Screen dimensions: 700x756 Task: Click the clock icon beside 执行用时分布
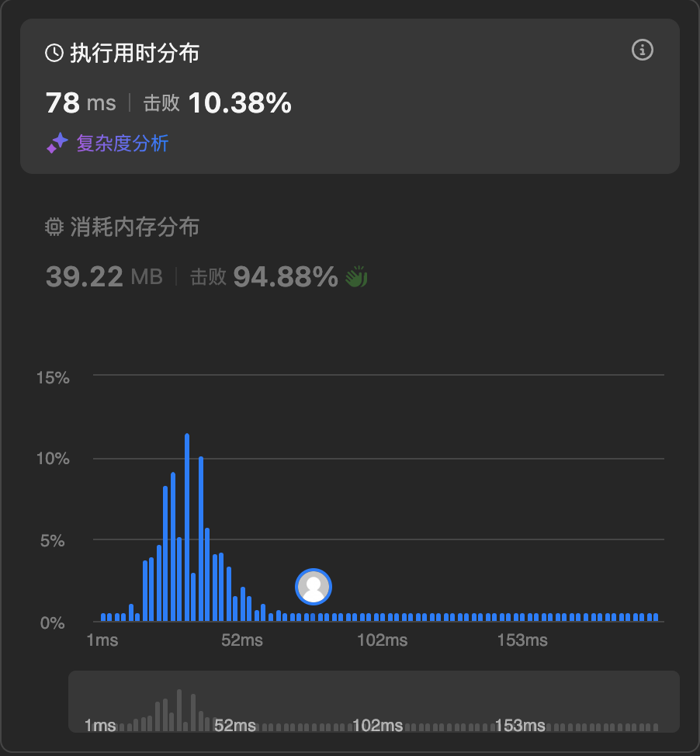point(54,53)
